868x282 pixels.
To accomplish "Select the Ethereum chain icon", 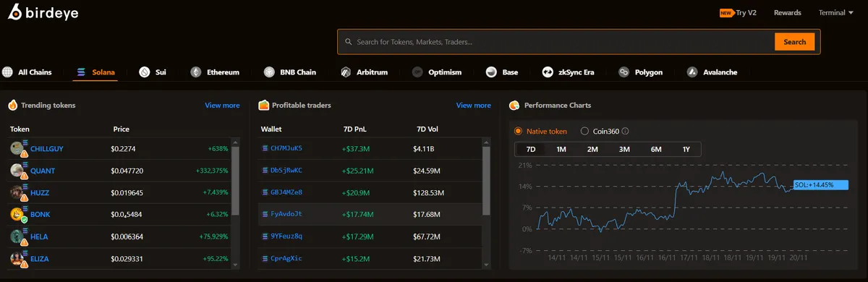I will click(195, 72).
